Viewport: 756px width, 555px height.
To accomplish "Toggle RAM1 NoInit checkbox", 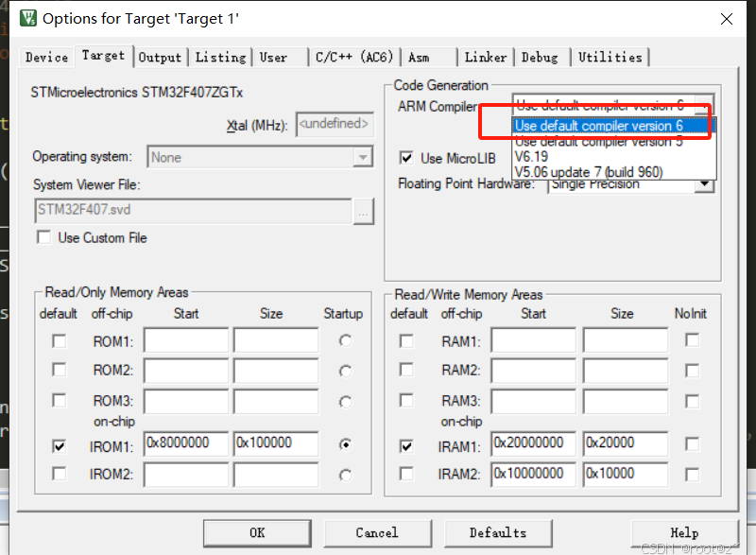I will (x=693, y=340).
